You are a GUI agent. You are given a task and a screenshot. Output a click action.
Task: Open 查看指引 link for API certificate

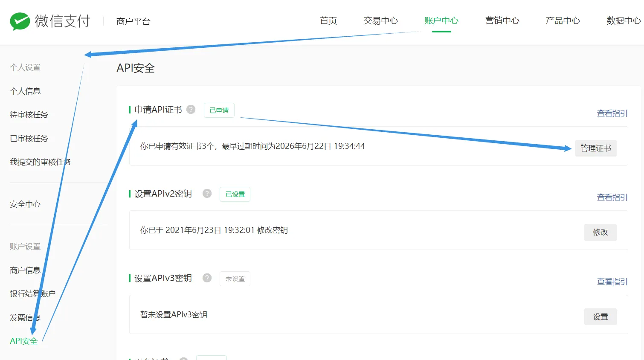tap(612, 113)
